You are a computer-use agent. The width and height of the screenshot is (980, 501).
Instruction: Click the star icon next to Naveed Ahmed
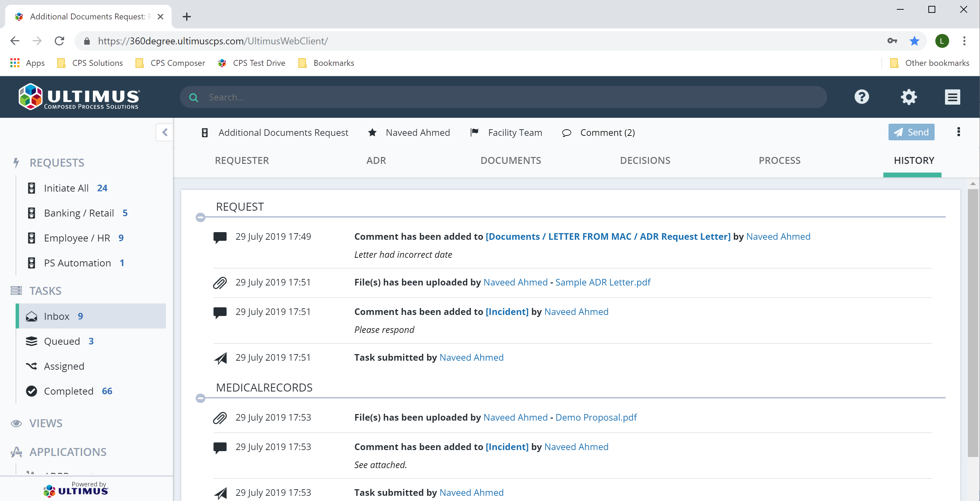tap(372, 132)
